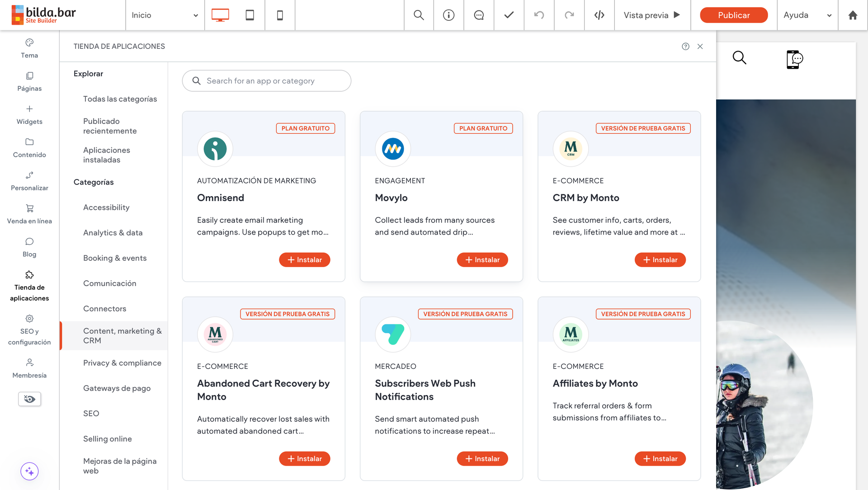
Task: Select the Connectors category
Action: [104, 308]
